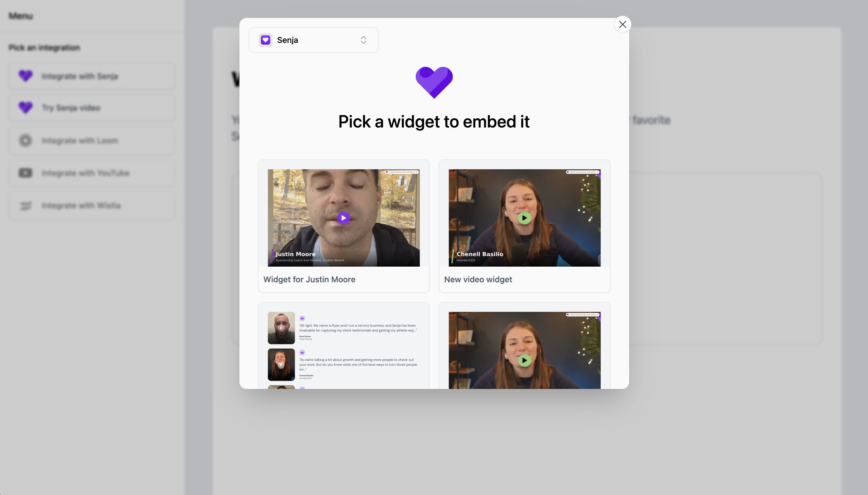Click Integrate with Loom in sidebar
Image resolution: width=868 pixels, height=495 pixels.
click(92, 141)
